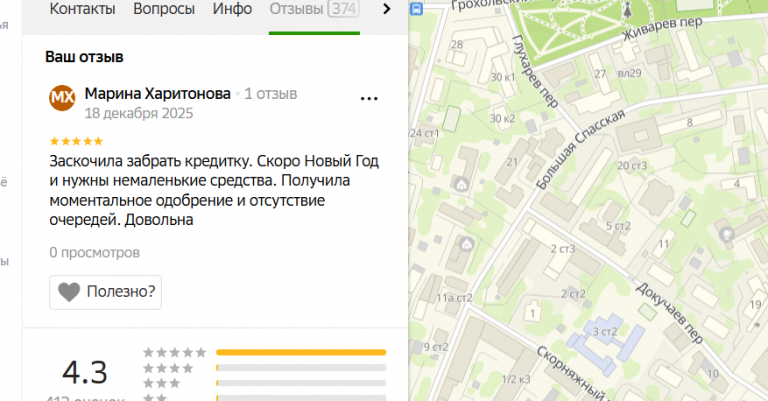Click the monument icon in the park

[x=627, y=10]
